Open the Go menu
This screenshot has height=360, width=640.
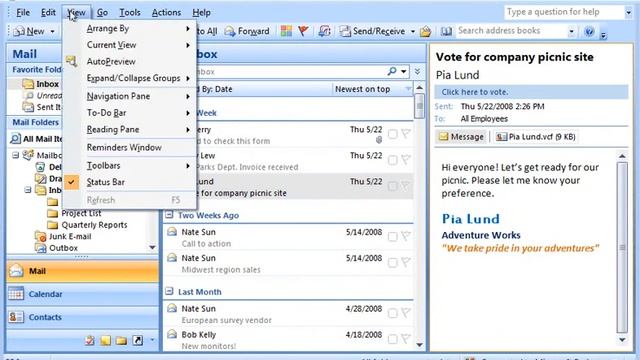[102, 13]
